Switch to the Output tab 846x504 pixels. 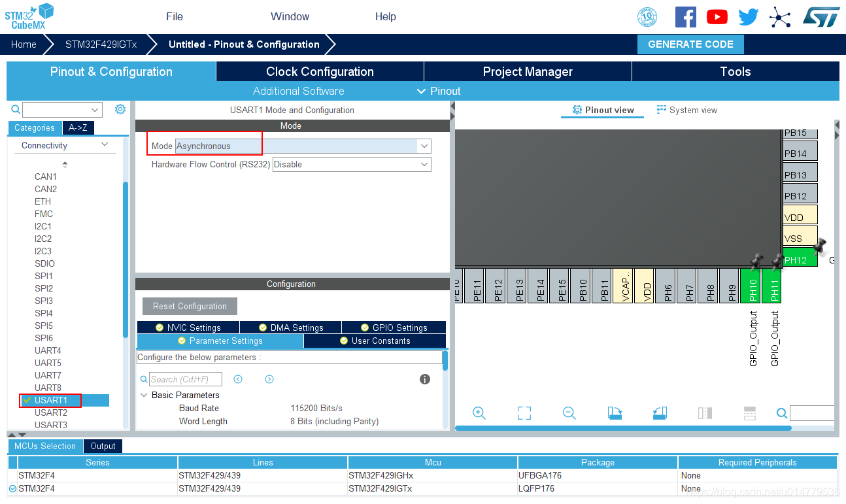[x=103, y=446]
